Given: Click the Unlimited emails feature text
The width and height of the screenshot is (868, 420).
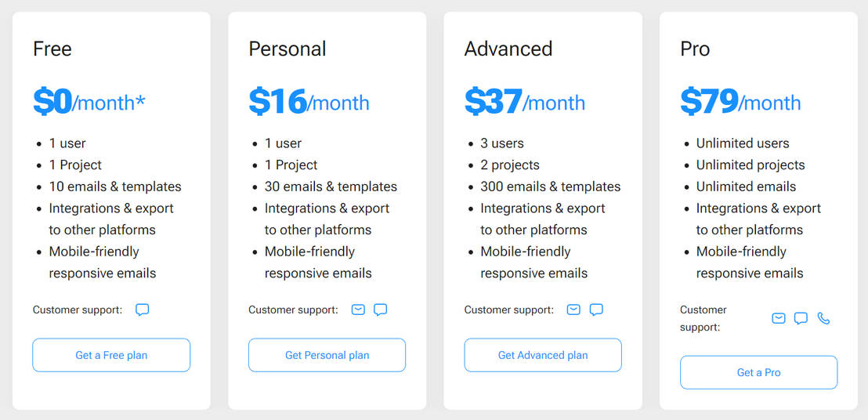Looking at the screenshot, I should point(746,186).
